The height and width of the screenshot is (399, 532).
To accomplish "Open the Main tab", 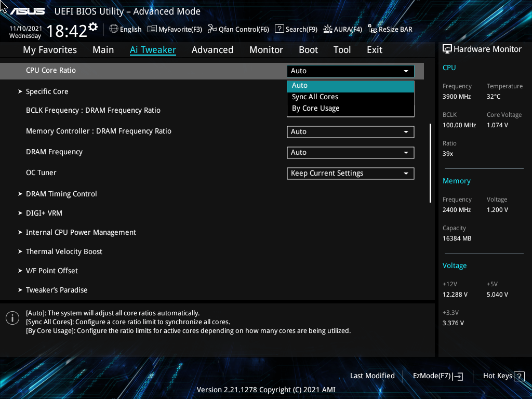I will [x=103, y=50].
